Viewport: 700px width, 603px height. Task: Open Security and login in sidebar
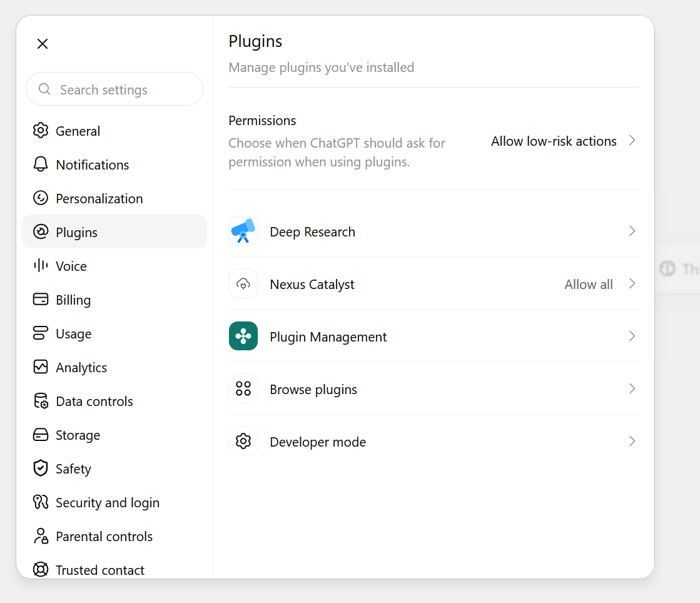(114, 502)
